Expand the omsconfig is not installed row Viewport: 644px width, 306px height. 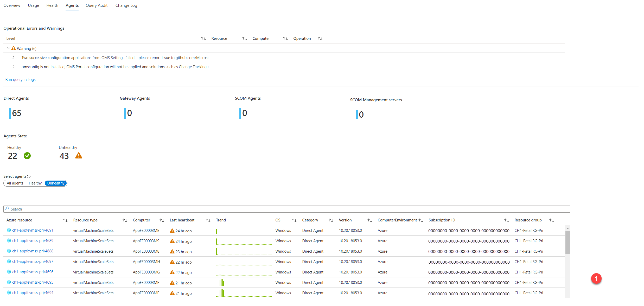click(x=13, y=67)
